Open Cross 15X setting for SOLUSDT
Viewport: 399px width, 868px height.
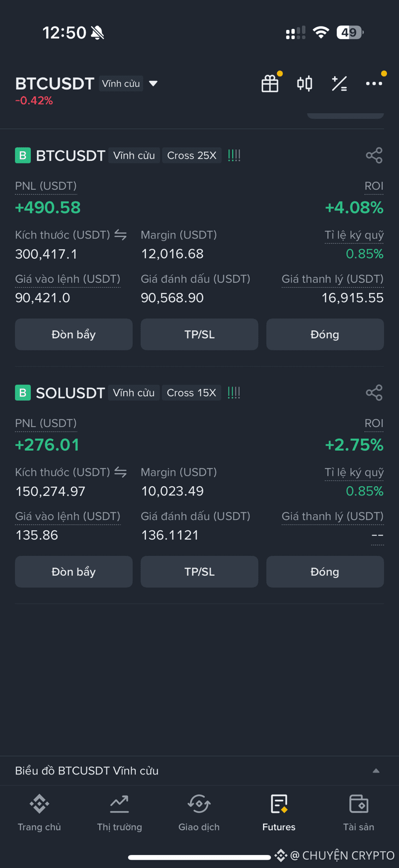(191, 392)
